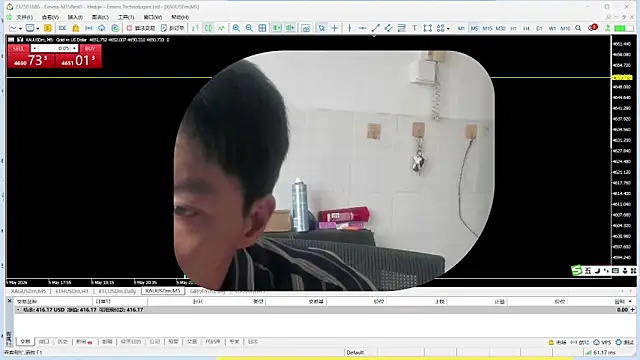Image resolution: width=640 pixels, height=360 pixels.
Task: Click the 61.17 ms connection status
Action: coord(600,352)
